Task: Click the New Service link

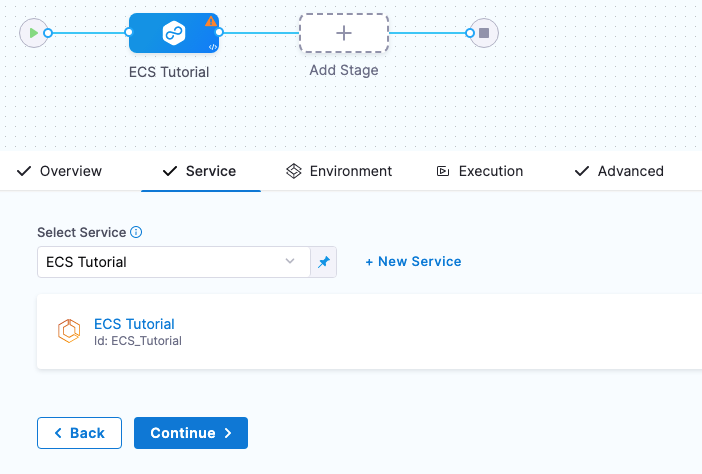Action: tap(413, 262)
